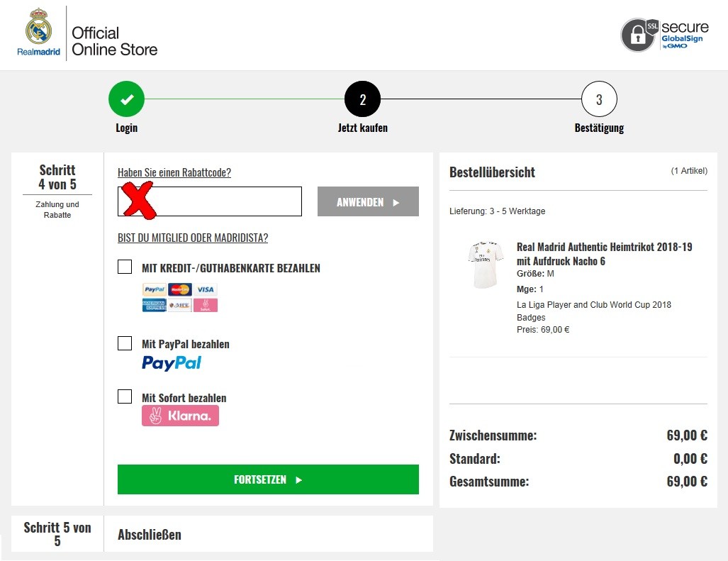Click the Visa card icon
Viewport: 728px width, 561px height.
click(x=205, y=289)
